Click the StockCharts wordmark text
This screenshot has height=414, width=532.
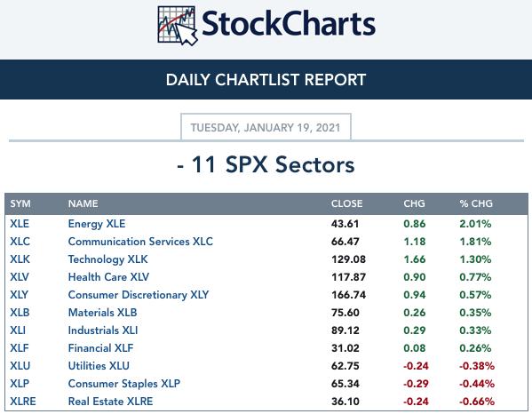289,24
